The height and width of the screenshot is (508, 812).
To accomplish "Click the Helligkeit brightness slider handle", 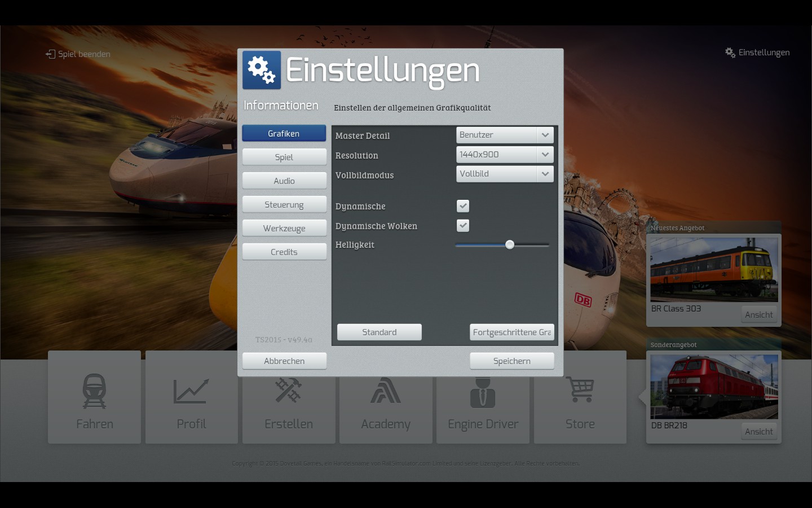I will click(x=510, y=244).
